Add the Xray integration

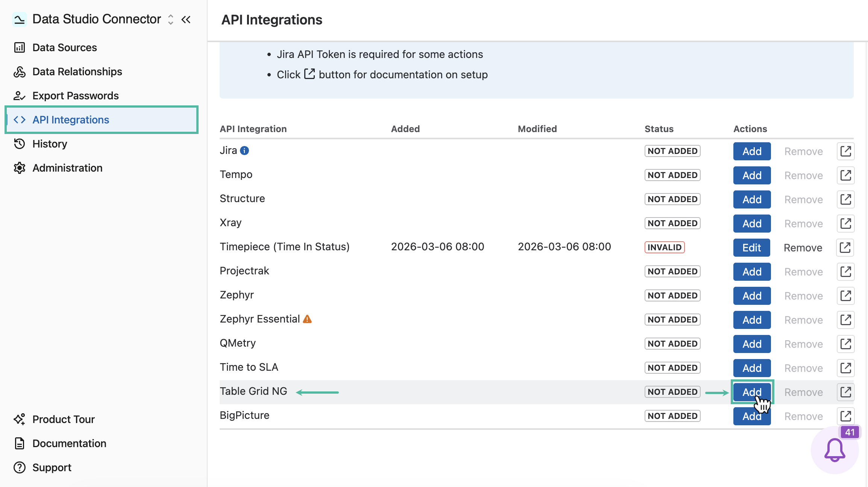pos(752,224)
